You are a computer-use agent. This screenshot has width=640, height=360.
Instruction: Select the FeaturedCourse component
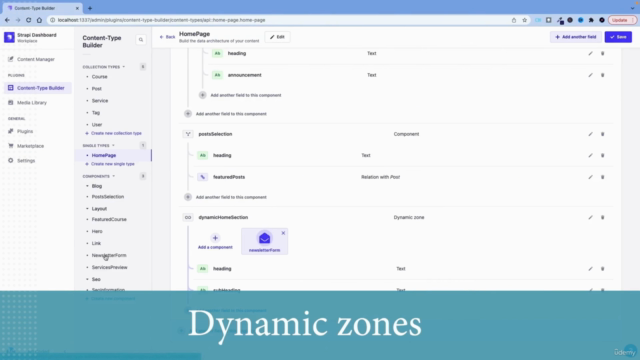(109, 219)
